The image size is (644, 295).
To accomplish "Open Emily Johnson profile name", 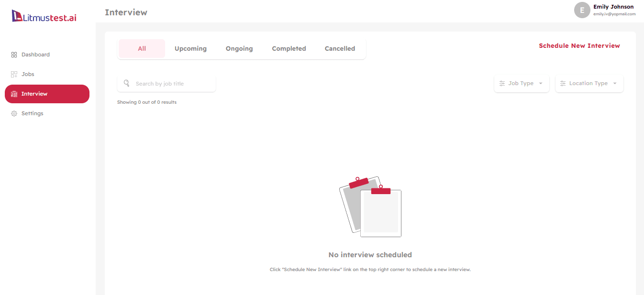I will click(x=613, y=7).
